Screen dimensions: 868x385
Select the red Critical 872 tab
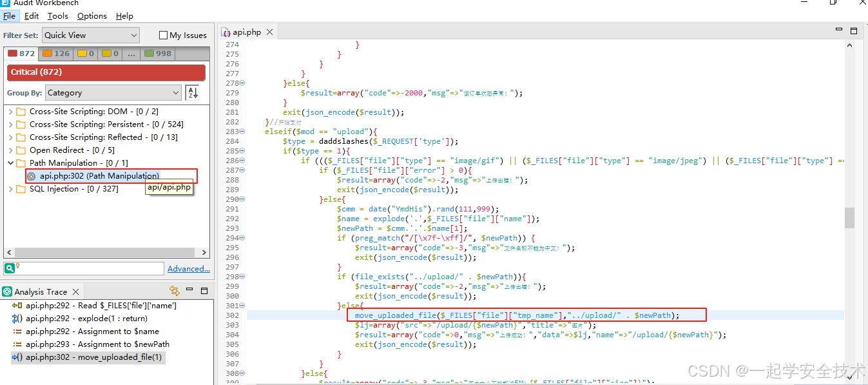[x=21, y=54]
